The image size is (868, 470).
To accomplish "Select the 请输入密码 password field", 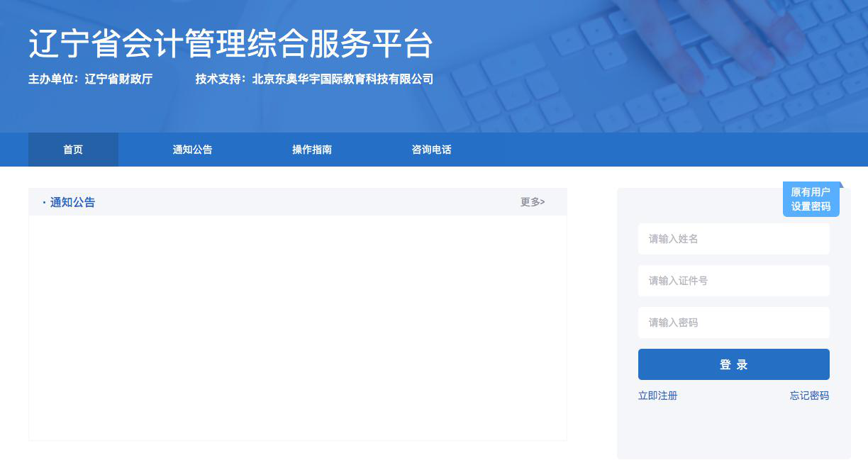I will (x=733, y=323).
